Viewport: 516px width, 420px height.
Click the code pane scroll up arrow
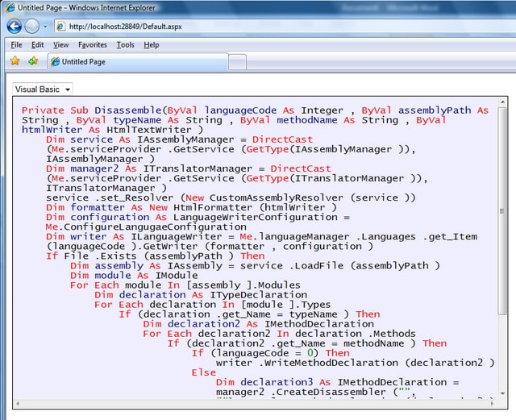coord(502,102)
